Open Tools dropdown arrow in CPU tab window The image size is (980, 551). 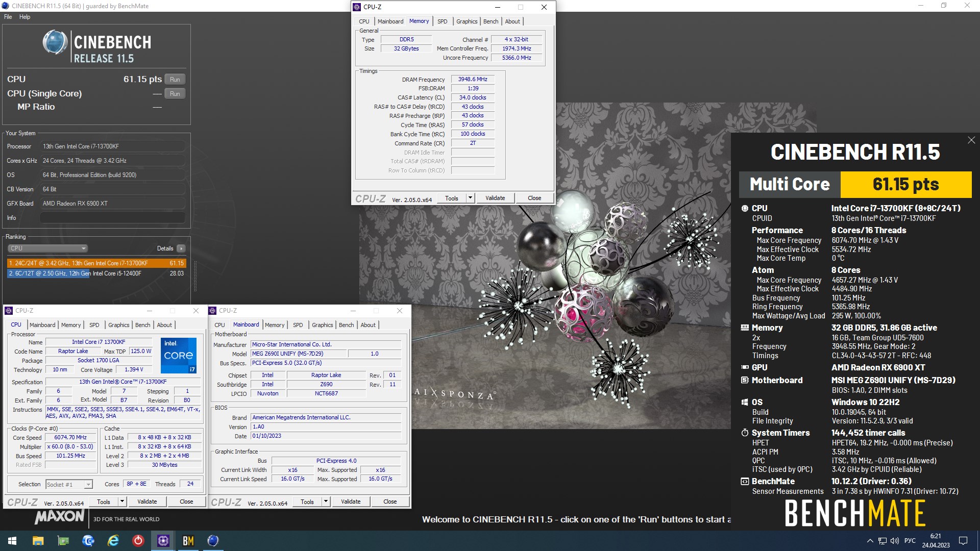tap(122, 502)
